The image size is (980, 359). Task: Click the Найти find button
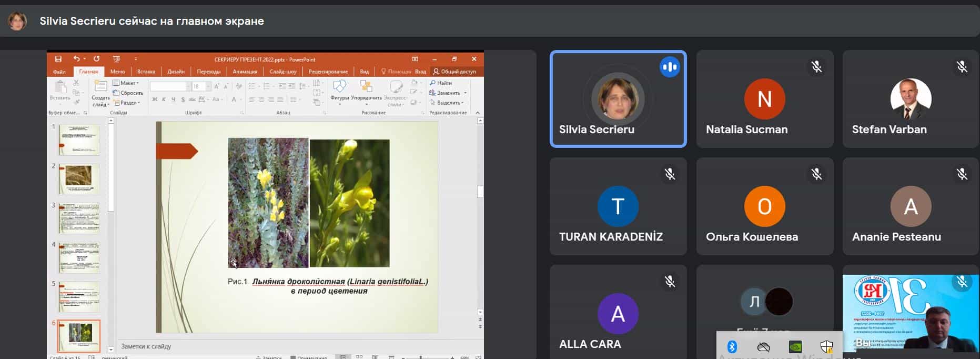[441, 83]
